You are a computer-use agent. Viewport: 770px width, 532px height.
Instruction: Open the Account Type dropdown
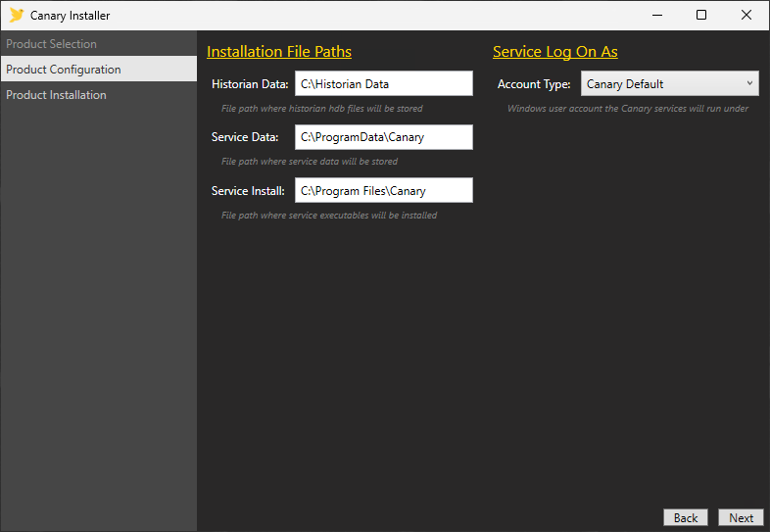pos(669,83)
